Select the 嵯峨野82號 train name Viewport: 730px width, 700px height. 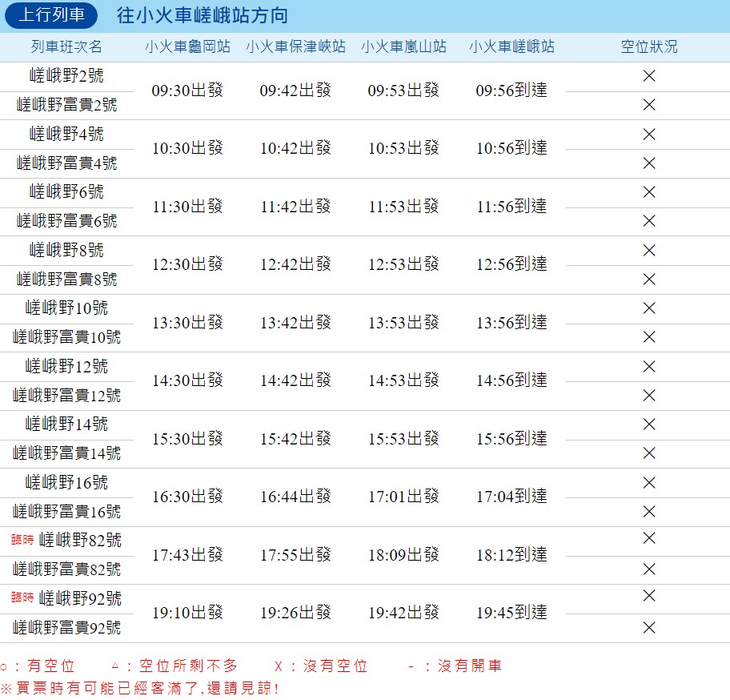80,541
